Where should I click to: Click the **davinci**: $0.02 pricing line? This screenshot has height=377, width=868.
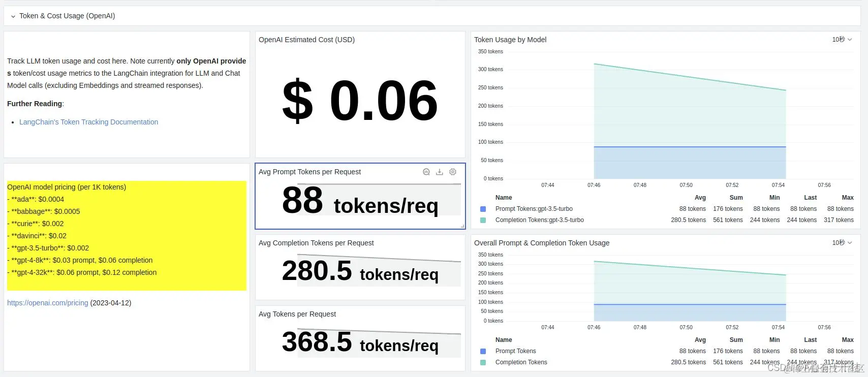[x=37, y=236]
